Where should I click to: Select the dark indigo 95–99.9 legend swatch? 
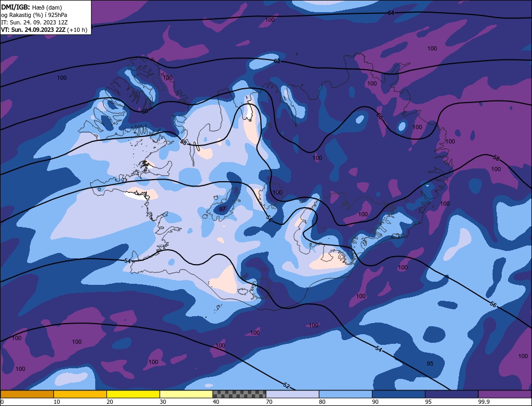(x=452, y=394)
